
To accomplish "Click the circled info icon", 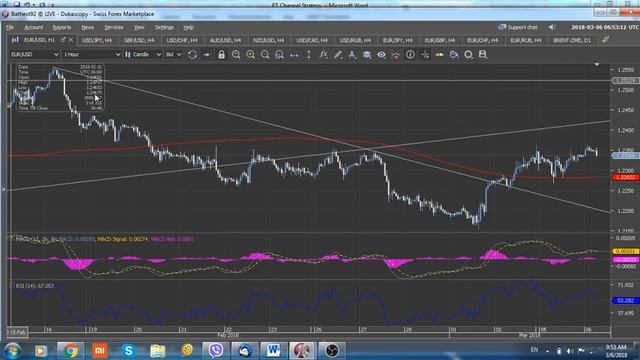I will pyautogui.click(x=410, y=55).
